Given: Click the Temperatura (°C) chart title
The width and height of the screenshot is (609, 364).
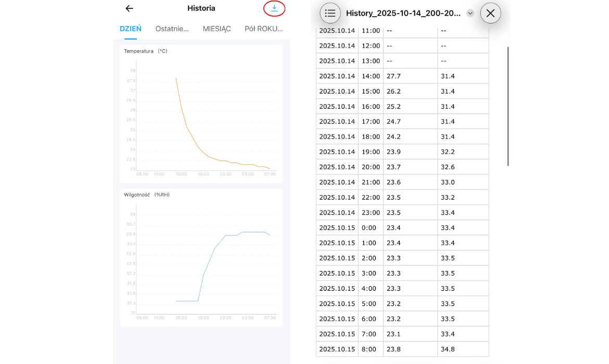Looking at the screenshot, I should click(146, 51).
